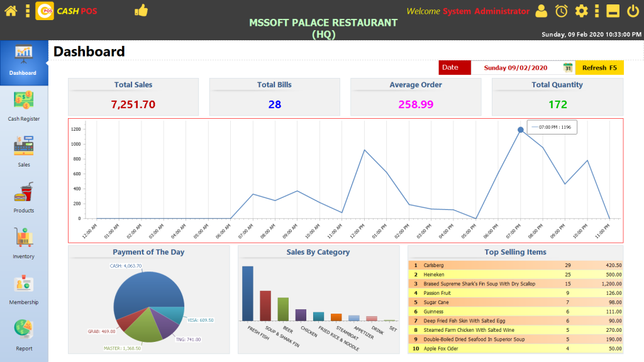This screenshot has height=362, width=644.
Task: Expand the three-dot menu beside gear icon
Action: click(597, 11)
